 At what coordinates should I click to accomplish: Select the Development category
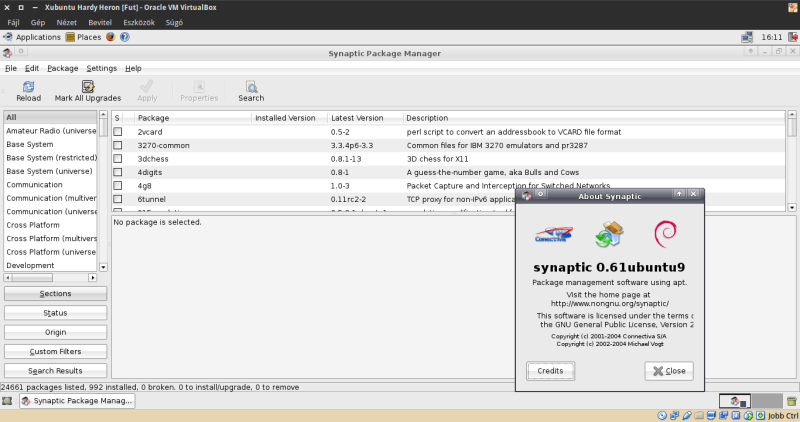point(50,265)
